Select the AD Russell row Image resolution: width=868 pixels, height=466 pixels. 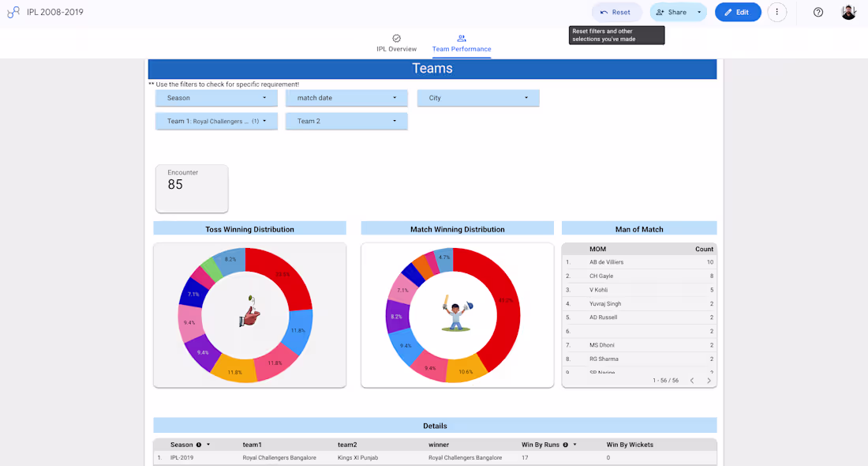point(639,318)
